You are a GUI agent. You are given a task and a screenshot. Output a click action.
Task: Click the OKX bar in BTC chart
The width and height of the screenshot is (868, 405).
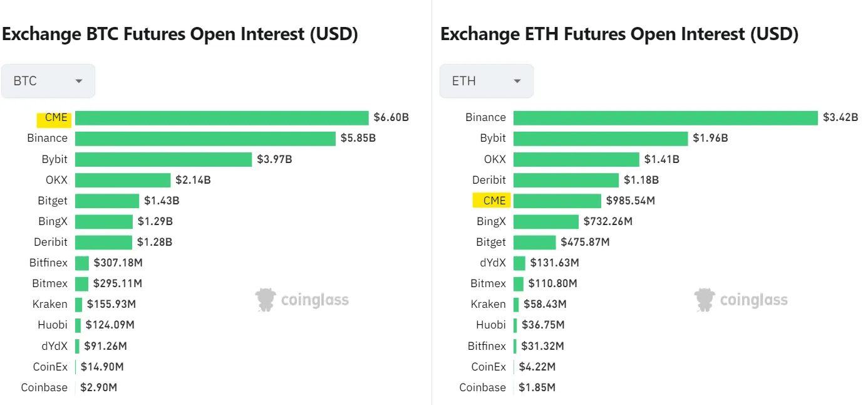[123, 180]
